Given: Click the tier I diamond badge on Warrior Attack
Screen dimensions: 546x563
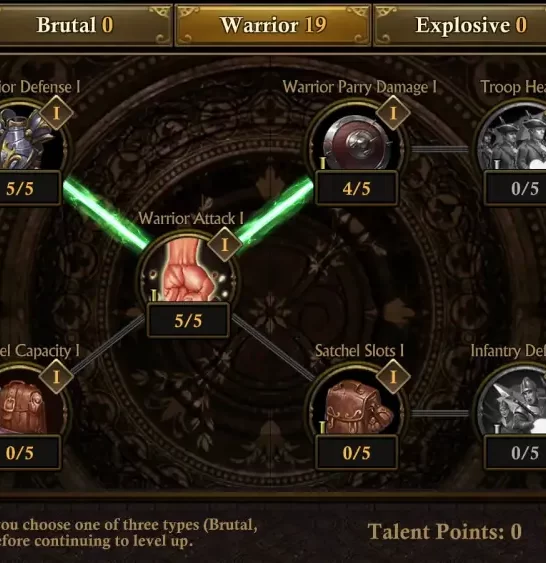Looking at the screenshot, I should 225,245.
